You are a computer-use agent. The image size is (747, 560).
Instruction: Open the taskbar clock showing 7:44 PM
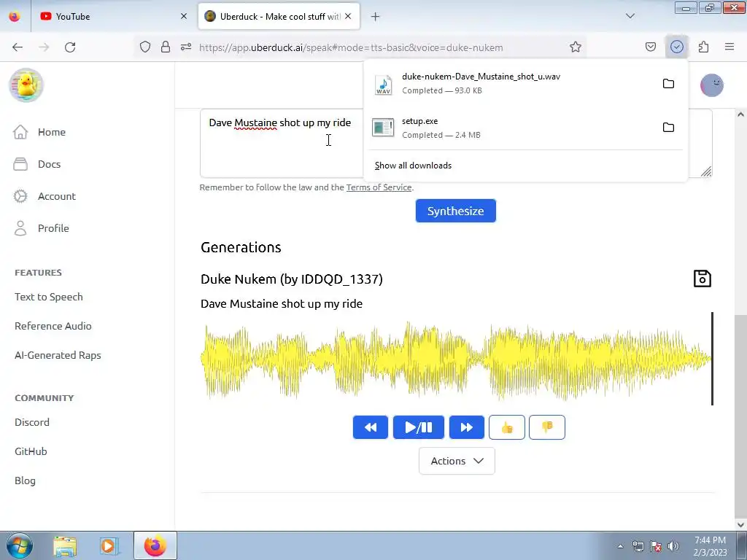[710, 546]
